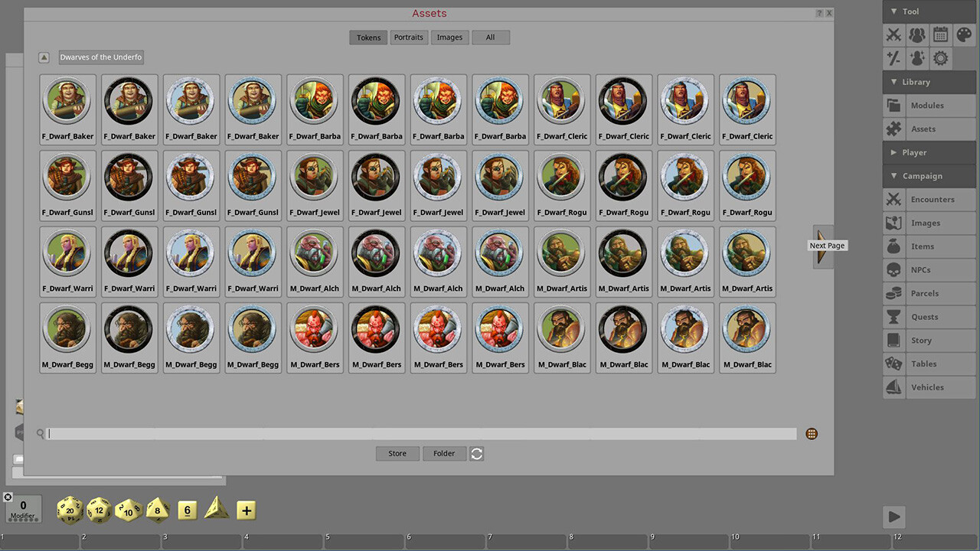Open the asset grid view selector
980x551 pixels.
(x=811, y=433)
